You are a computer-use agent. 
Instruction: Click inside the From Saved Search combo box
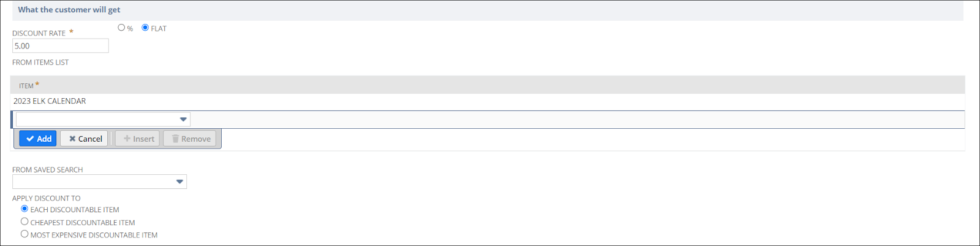92,182
